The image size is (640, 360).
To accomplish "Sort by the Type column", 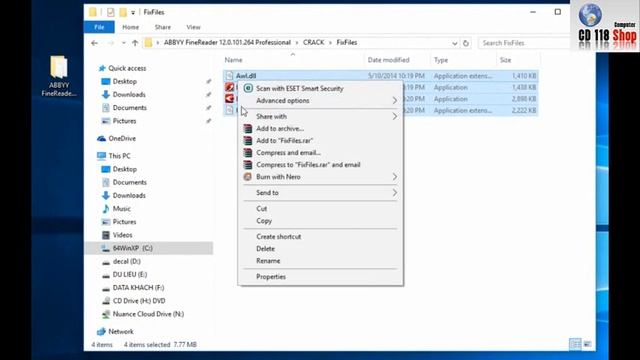I will tap(441, 60).
